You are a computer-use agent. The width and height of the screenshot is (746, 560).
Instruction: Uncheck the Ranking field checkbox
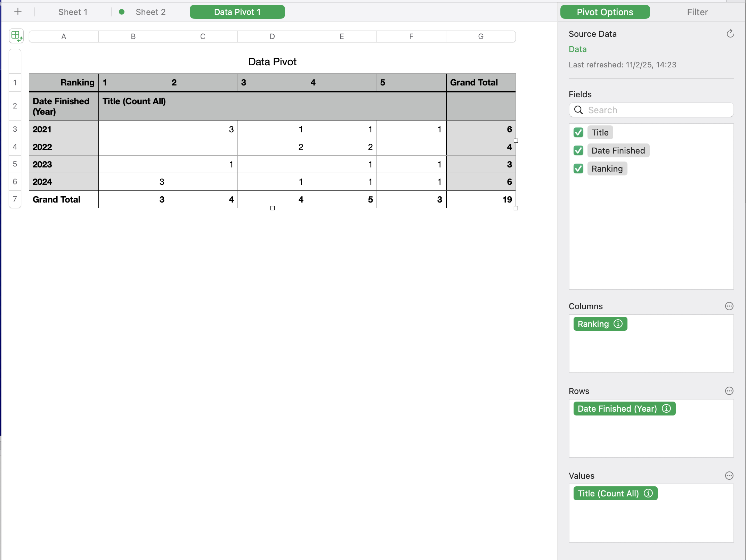pyautogui.click(x=578, y=168)
